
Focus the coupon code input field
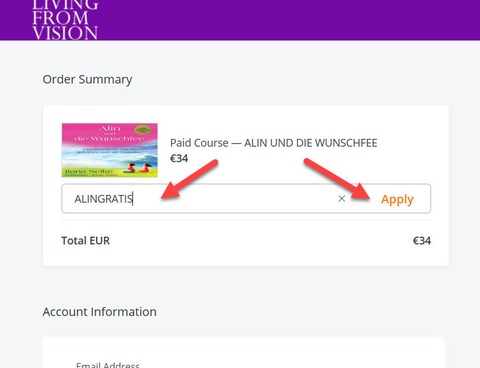click(200, 199)
